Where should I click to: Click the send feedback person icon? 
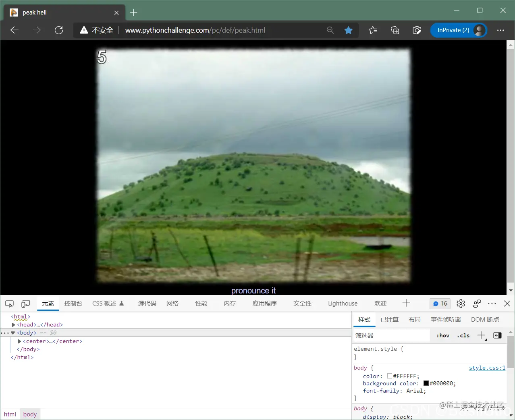coord(477,304)
